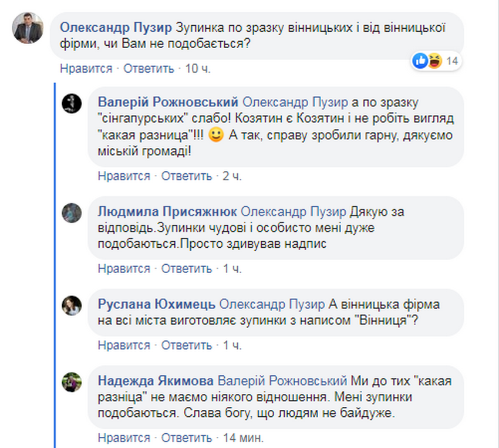Click the blue thumbs-up reaction icon
This screenshot has height=448, width=499.
click(419, 60)
